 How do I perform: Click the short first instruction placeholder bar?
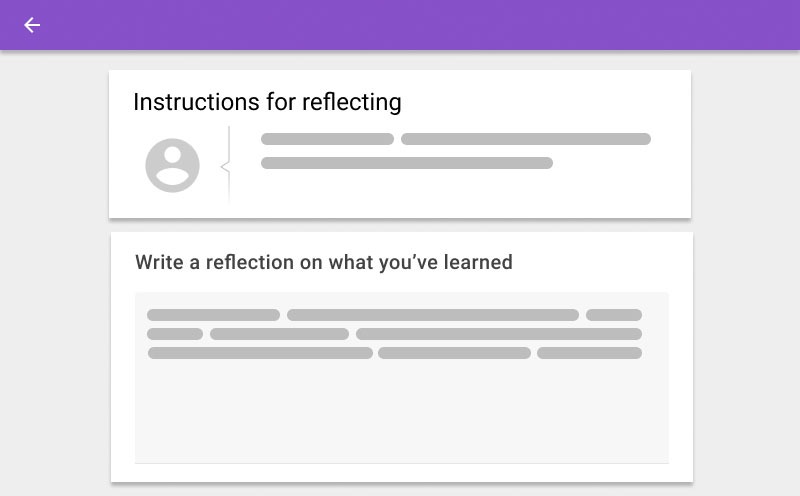327,139
